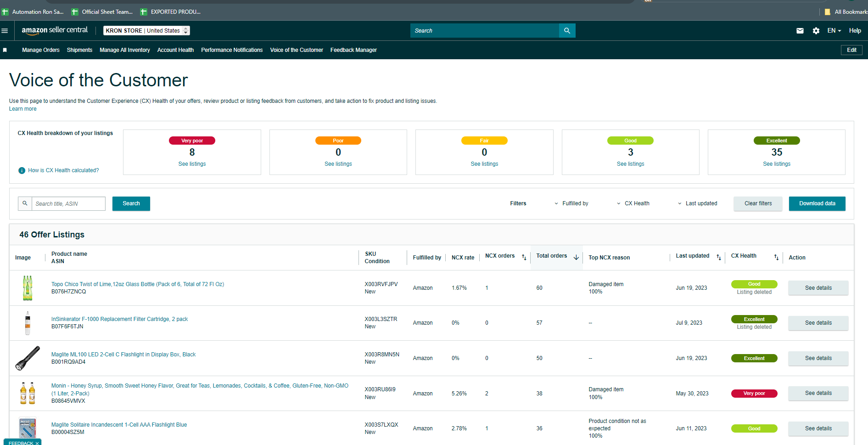This screenshot has height=445, width=868.
Task: Expand the CX Health filter
Action: [633, 203]
